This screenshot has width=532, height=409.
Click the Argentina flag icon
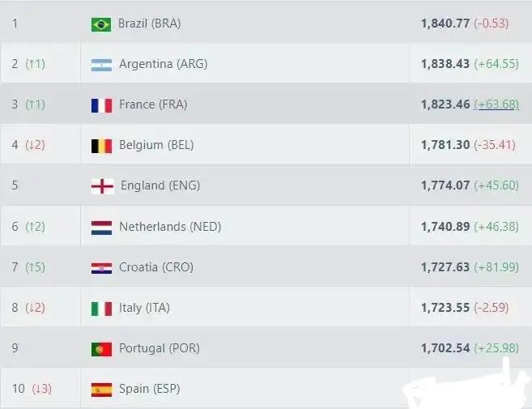[101, 64]
